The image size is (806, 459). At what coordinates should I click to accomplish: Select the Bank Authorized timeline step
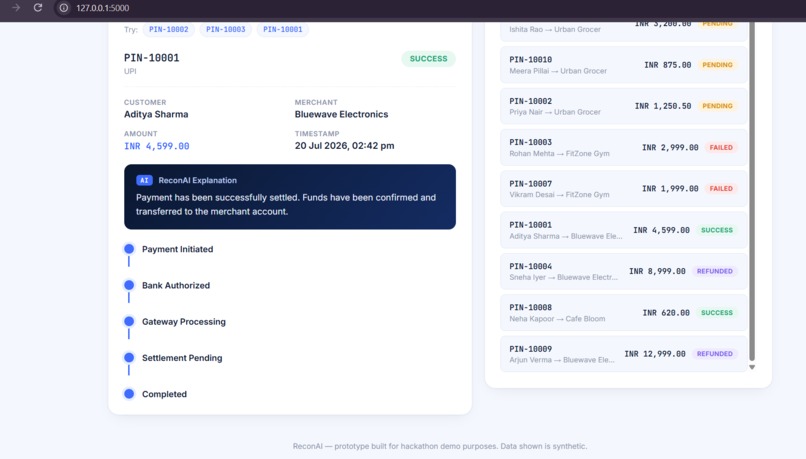pos(176,285)
